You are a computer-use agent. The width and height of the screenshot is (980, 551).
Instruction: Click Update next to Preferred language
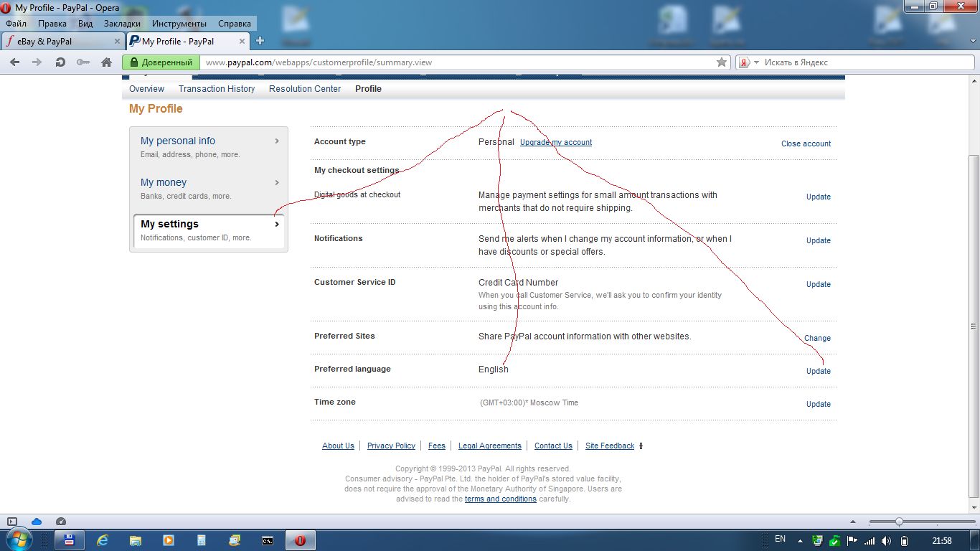point(818,371)
